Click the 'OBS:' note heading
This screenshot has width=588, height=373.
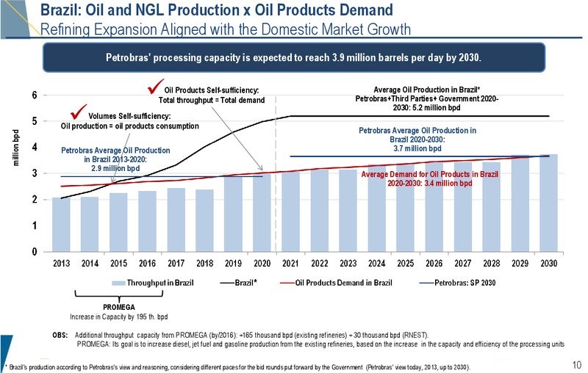coord(60,335)
